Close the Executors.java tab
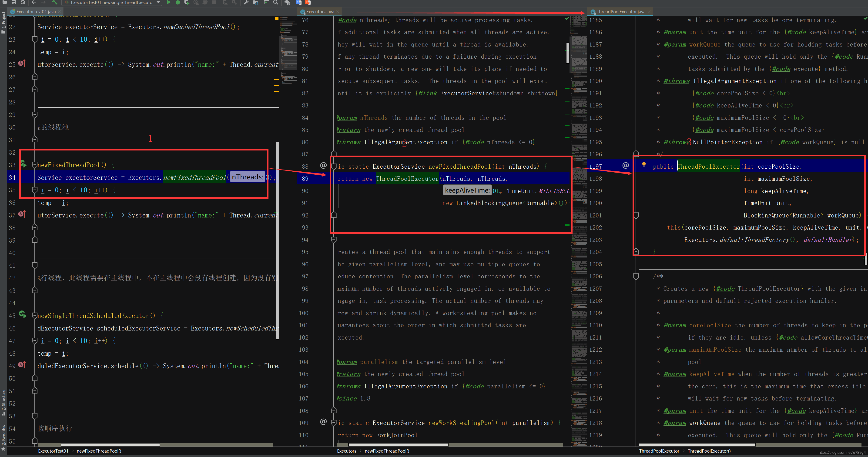The image size is (868, 457). tap(338, 11)
